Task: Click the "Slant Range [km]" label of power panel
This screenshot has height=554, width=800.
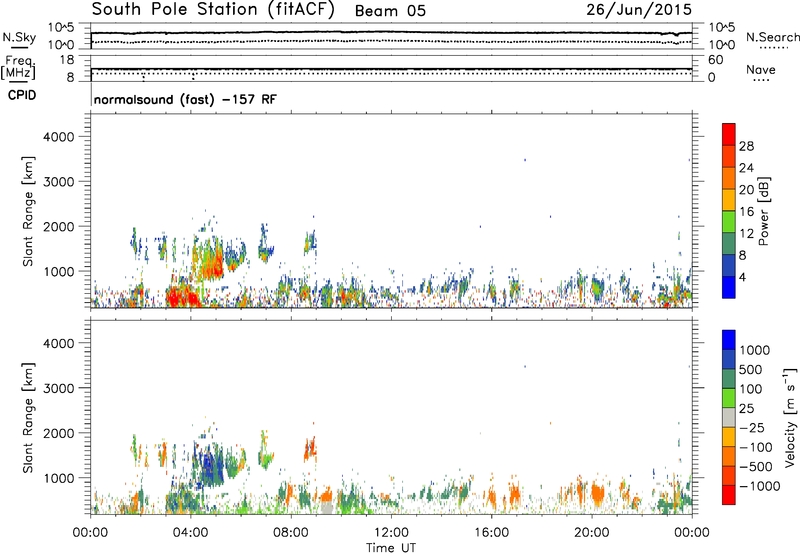Action: pos(28,212)
